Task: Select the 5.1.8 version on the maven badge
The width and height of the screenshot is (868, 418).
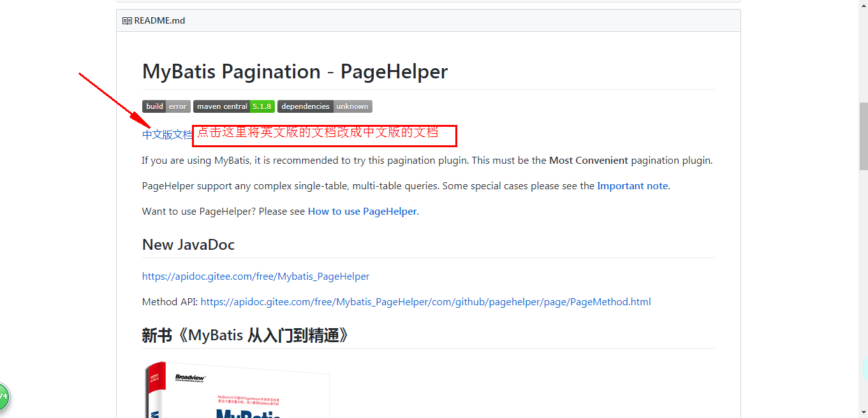Action: [261, 106]
